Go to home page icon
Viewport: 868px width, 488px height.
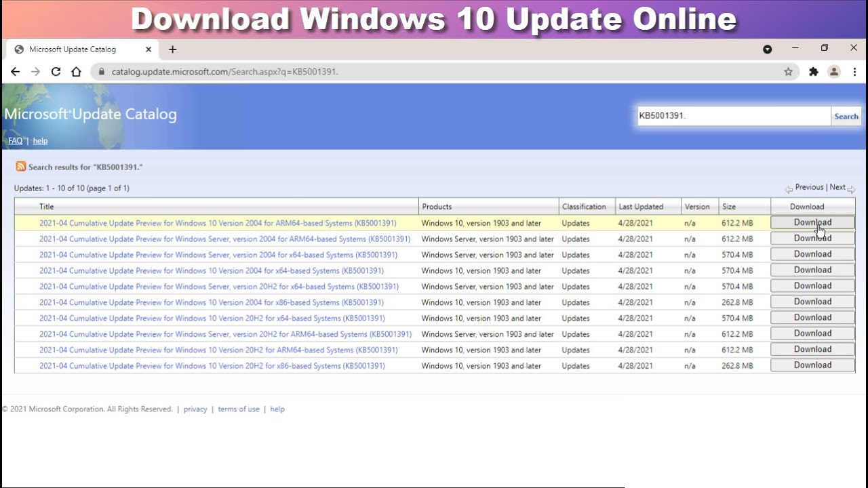(x=76, y=72)
